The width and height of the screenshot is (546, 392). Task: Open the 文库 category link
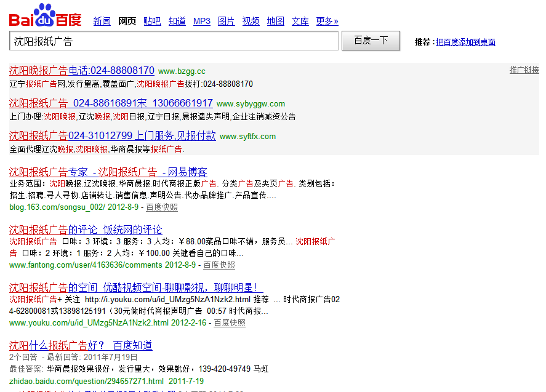(x=300, y=22)
